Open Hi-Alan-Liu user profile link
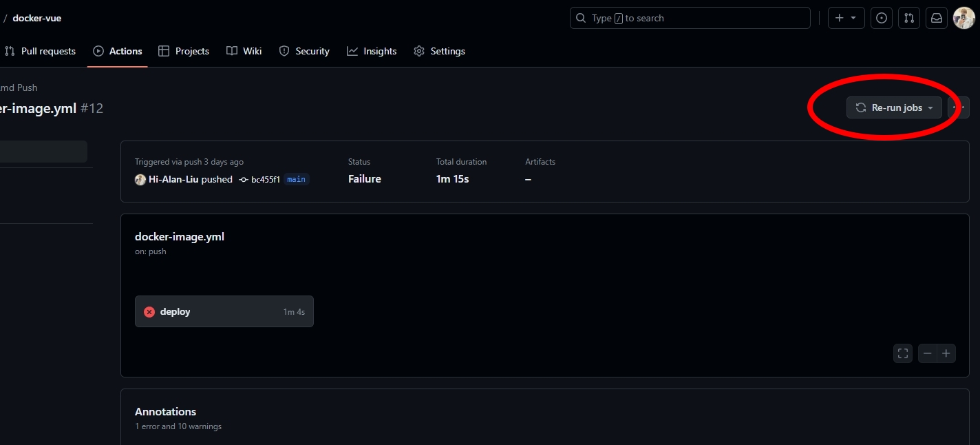The width and height of the screenshot is (980, 445). click(173, 179)
